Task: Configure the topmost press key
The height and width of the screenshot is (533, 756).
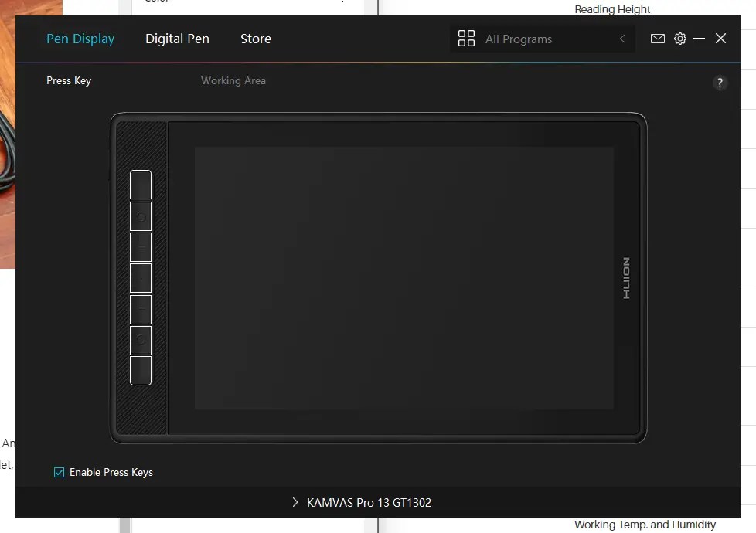Action: [140, 184]
